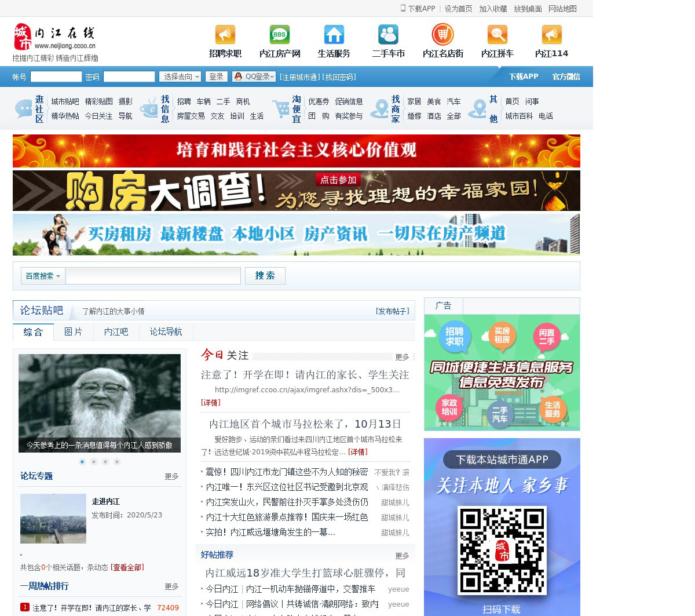
Task: Click 网站地图 in the top bar
Action: pyautogui.click(x=562, y=9)
